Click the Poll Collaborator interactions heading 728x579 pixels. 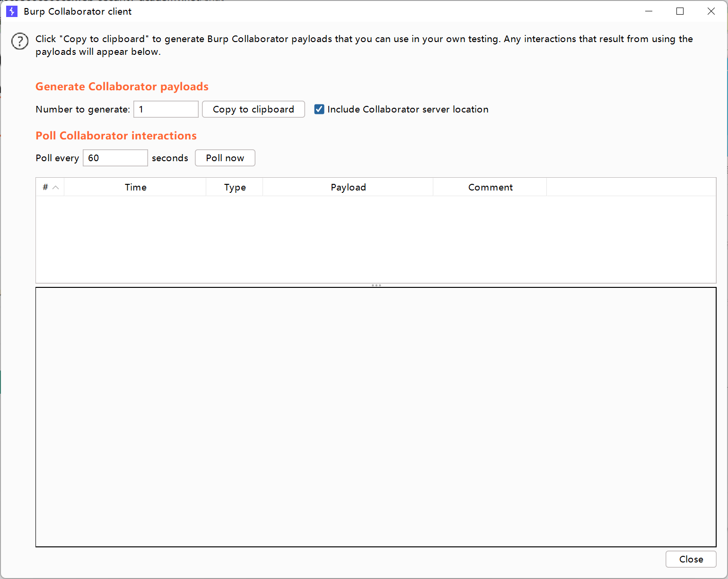click(116, 136)
